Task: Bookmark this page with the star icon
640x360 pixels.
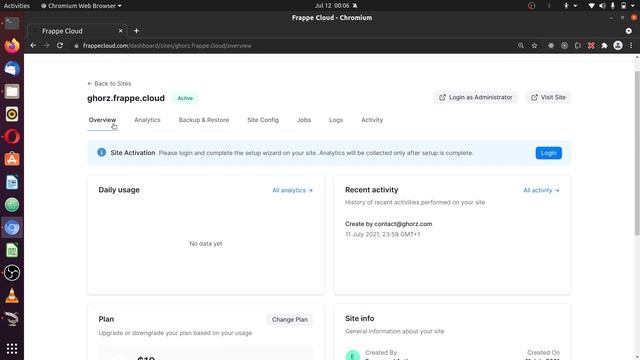Action: tap(534, 46)
